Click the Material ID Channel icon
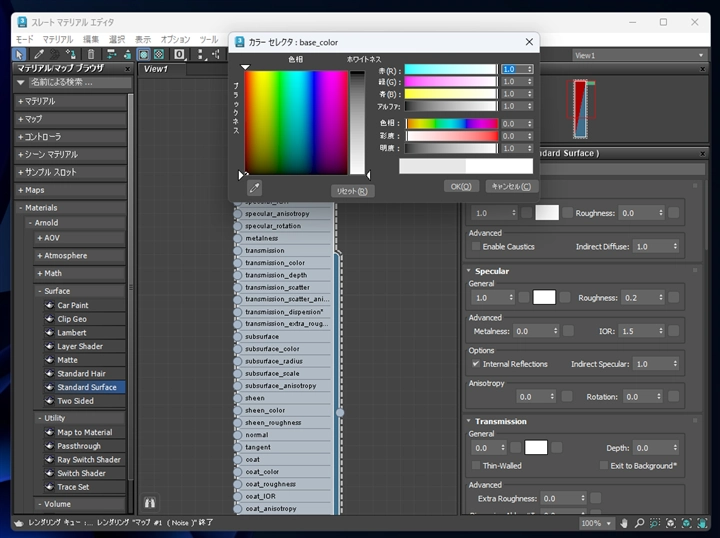Screen dimensions: 720x538 (180, 55)
